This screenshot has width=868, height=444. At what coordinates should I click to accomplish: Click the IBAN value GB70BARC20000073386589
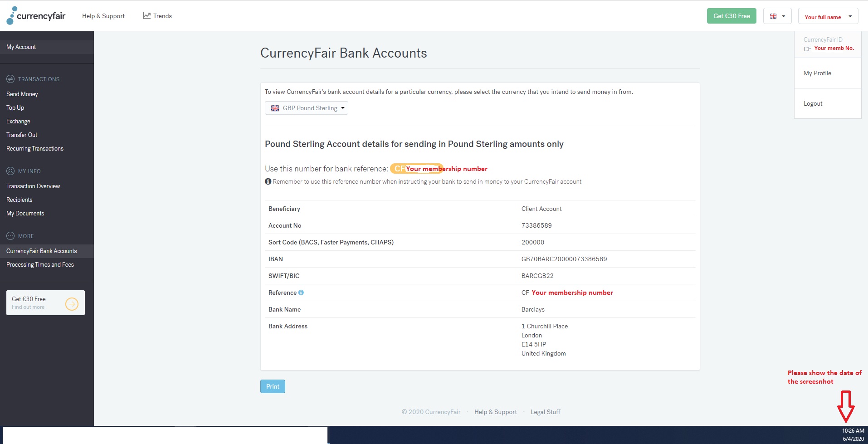pyautogui.click(x=564, y=259)
